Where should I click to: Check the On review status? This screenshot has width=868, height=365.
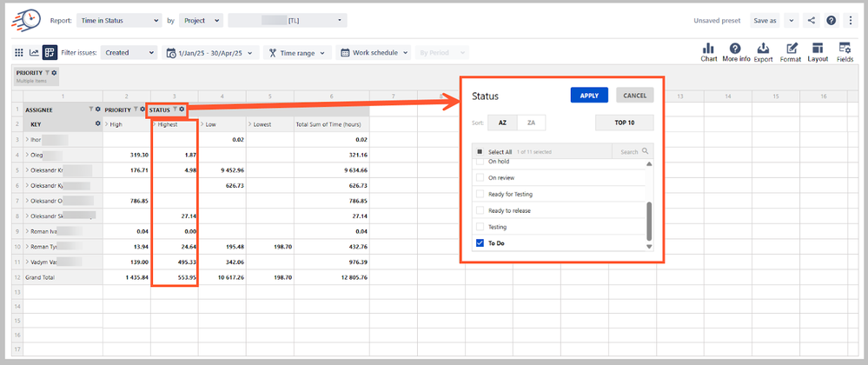pyautogui.click(x=480, y=178)
